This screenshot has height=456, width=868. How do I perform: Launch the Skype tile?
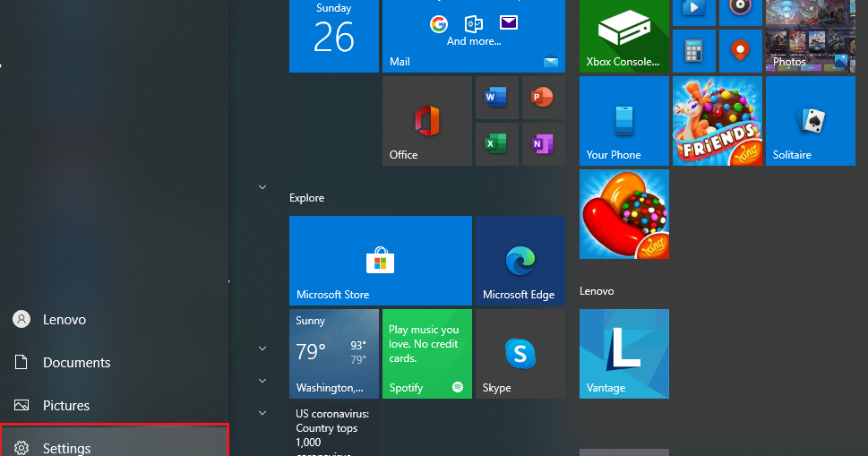[x=520, y=354]
